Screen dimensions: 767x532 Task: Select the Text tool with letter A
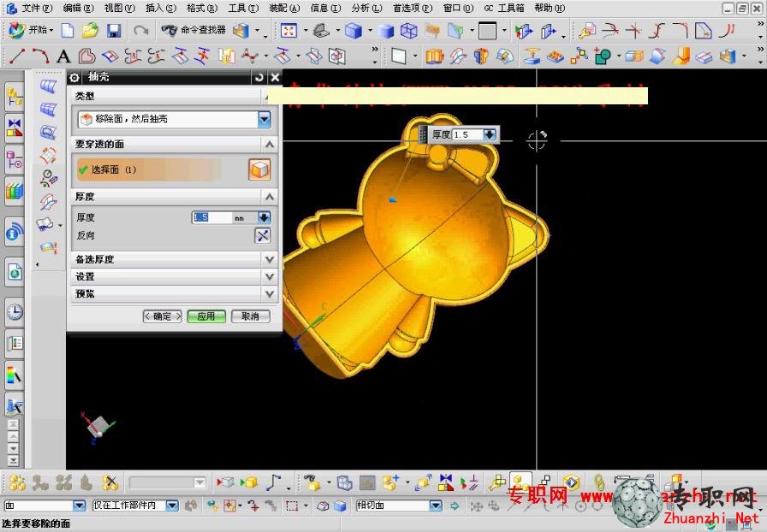(63, 56)
